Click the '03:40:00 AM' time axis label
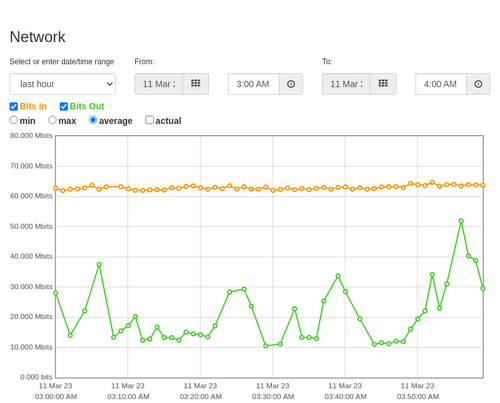The width and height of the screenshot is (500, 403). click(x=345, y=397)
